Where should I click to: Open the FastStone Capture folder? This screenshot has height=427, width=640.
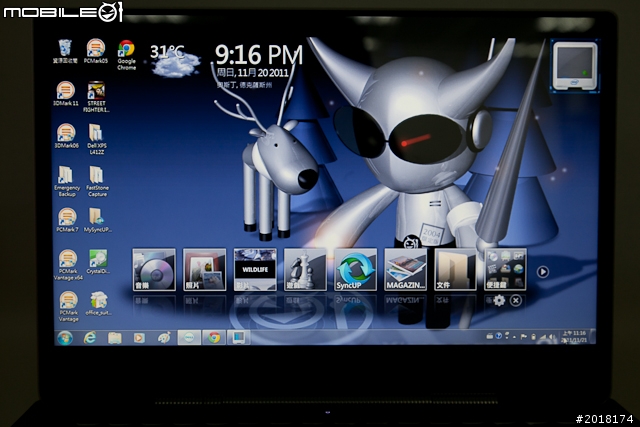97,181
